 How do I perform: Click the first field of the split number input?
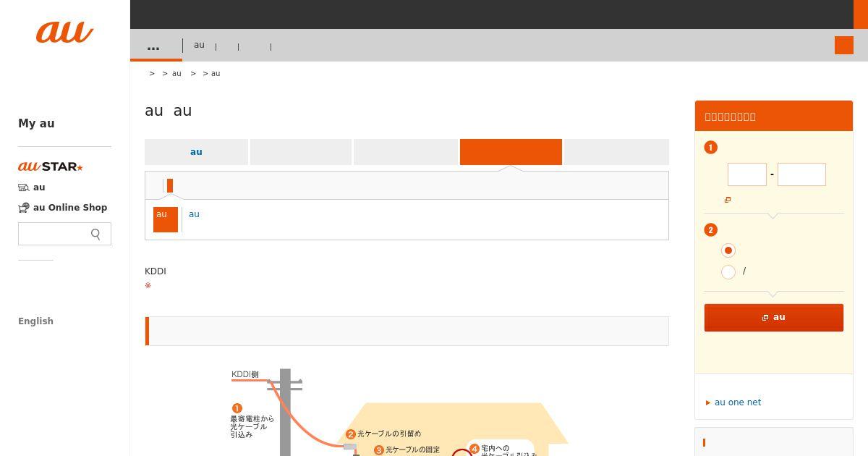[747, 174]
